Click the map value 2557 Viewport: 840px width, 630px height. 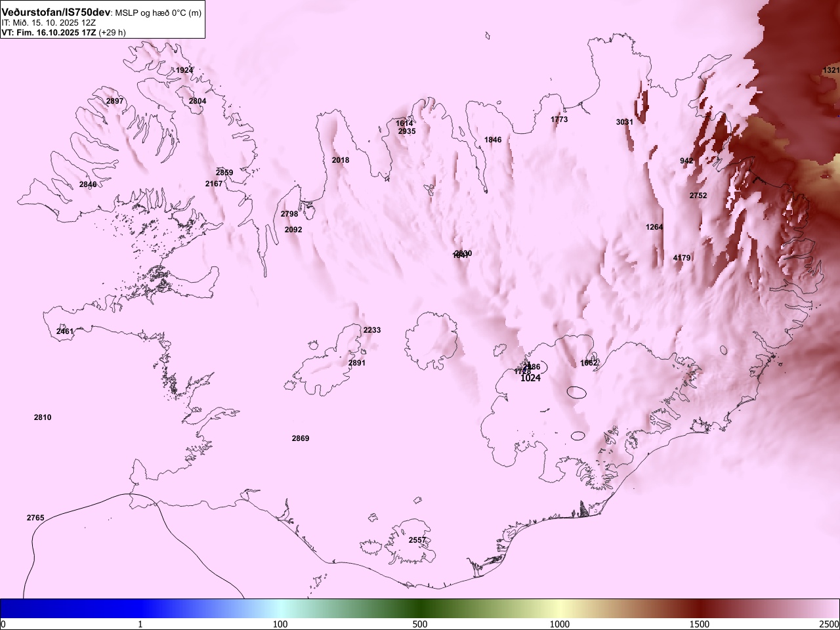tap(417, 540)
